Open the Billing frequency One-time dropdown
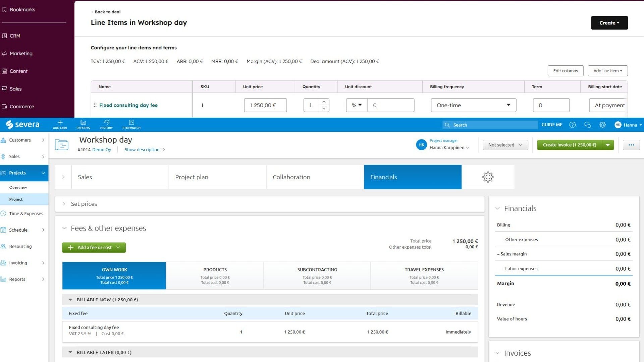 pyautogui.click(x=473, y=105)
